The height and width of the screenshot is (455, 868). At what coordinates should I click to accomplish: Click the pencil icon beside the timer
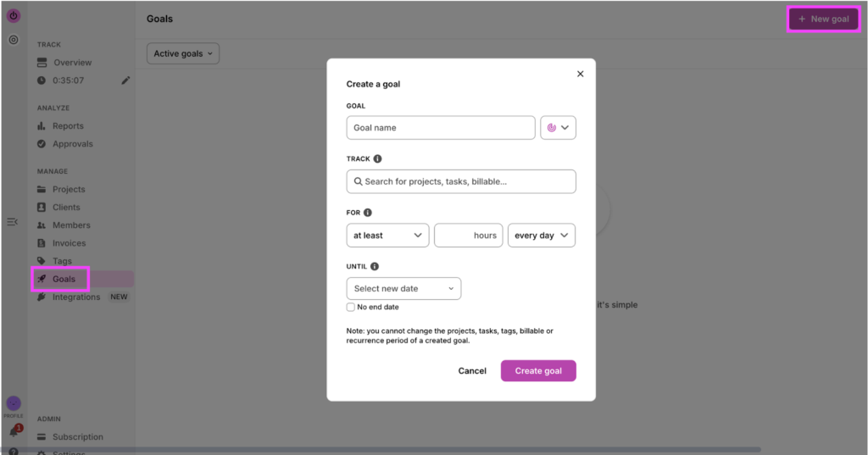tap(126, 80)
